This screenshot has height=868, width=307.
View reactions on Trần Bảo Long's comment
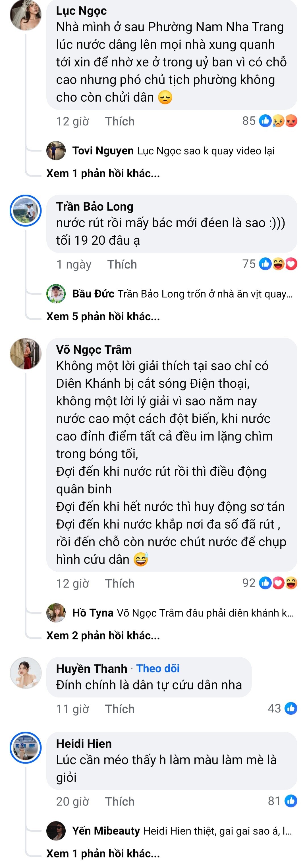click(x=269, y=264)
